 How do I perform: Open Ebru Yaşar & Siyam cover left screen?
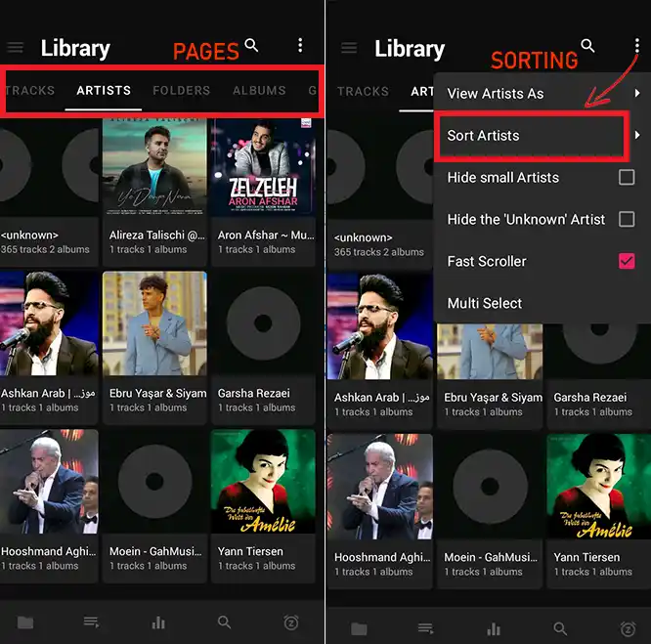154,323
